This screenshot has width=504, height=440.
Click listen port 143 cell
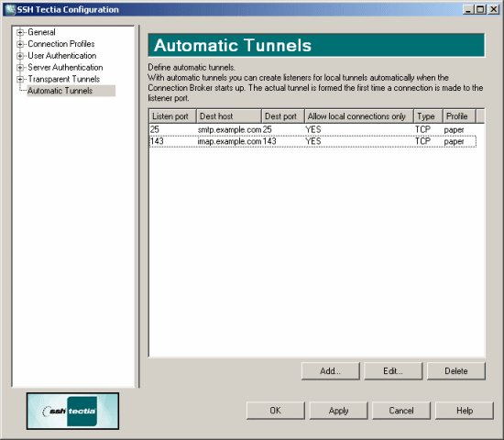point(157,141)
